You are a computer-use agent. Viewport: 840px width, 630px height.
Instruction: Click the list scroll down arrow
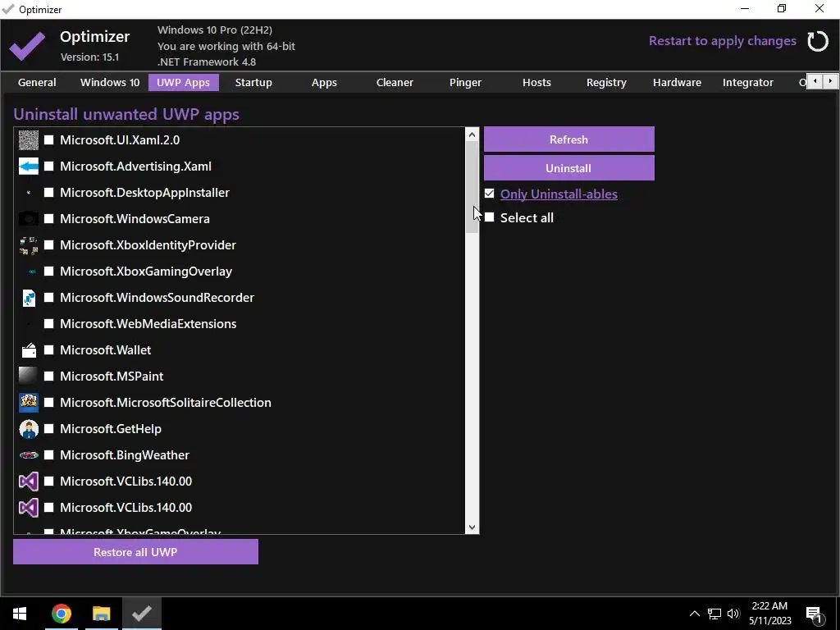[x=472, y=527]
